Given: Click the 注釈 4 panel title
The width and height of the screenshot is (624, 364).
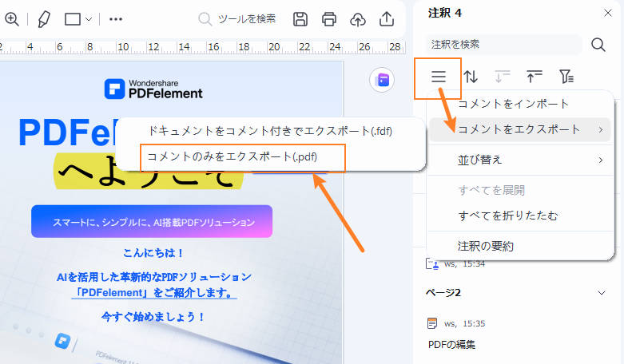Looking at the screenshot, I should click(444, 13).
